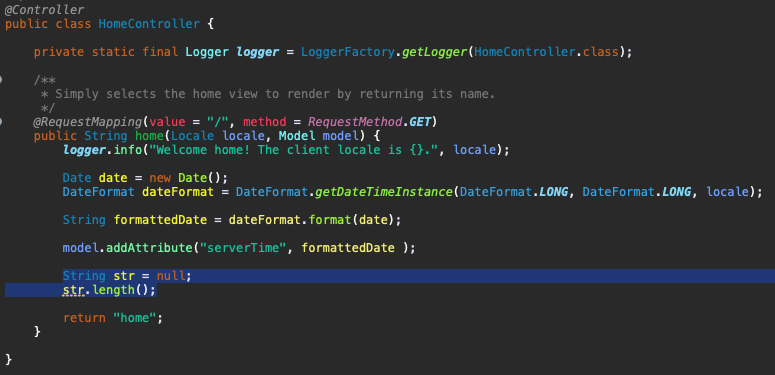Click the format method call on dateFormat
This screenshot has height=375, width=775.
[330, 220]
